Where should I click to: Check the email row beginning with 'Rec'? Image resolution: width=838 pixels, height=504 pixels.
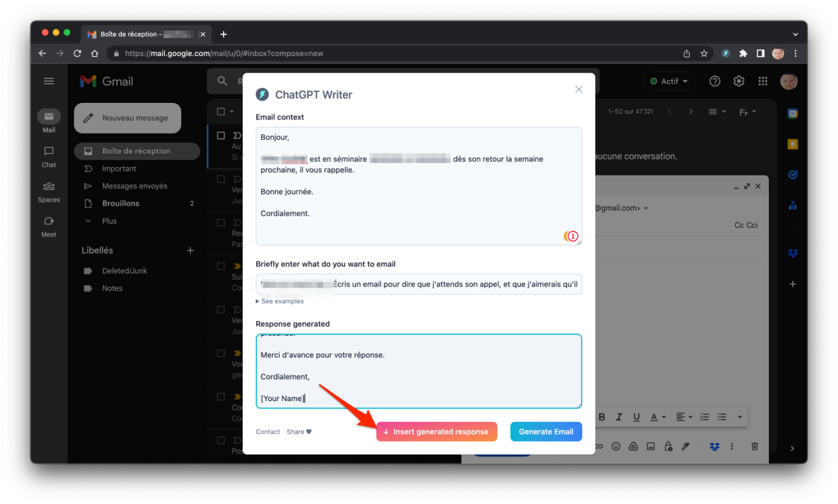click(221, 222)
